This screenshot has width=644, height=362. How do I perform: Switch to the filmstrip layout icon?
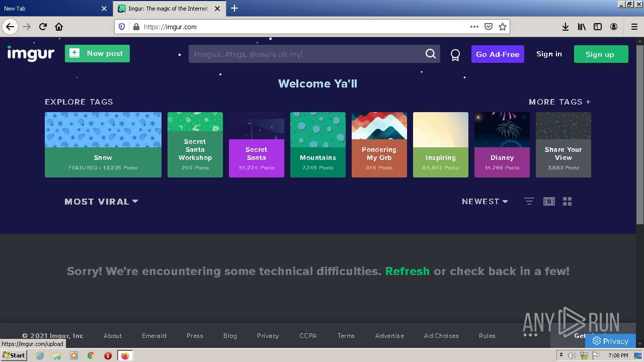[549, 201]
